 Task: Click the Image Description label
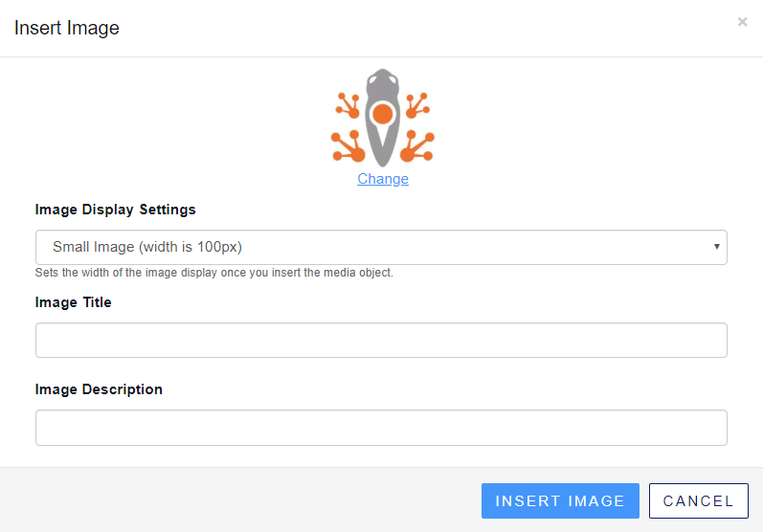point(99,389)
